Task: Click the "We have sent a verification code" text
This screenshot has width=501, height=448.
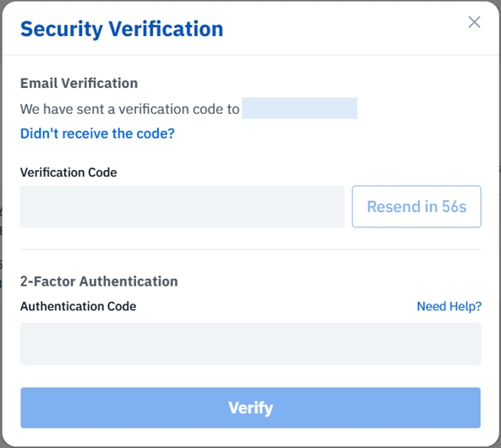Action: [x=130, y=109]
